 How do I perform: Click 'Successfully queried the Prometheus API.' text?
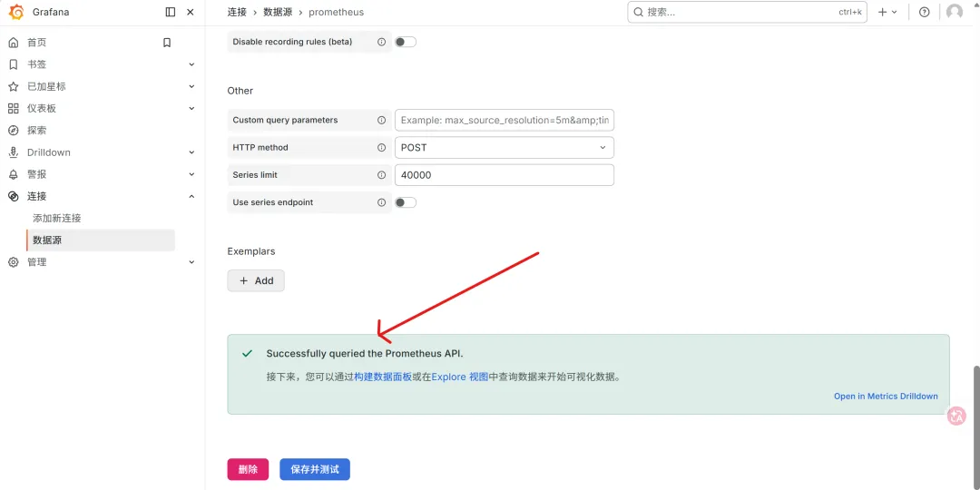[x=365, y=353]
